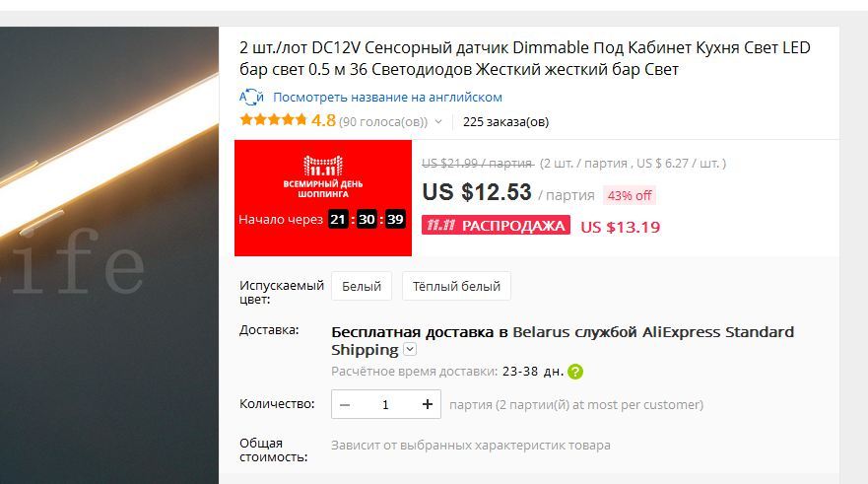Increase quantity with the plus button
The width and height of the screenshot is (868, 484).
[x=427, y=404]
